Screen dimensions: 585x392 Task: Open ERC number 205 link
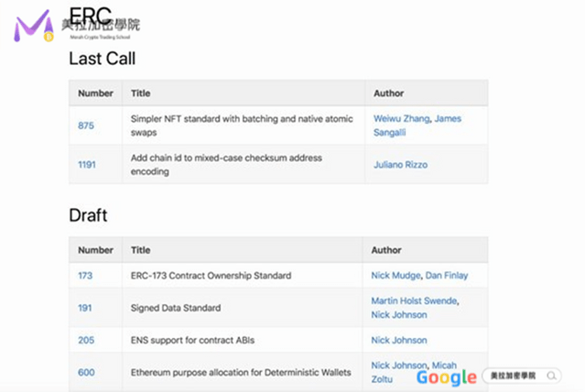(85, 340)
